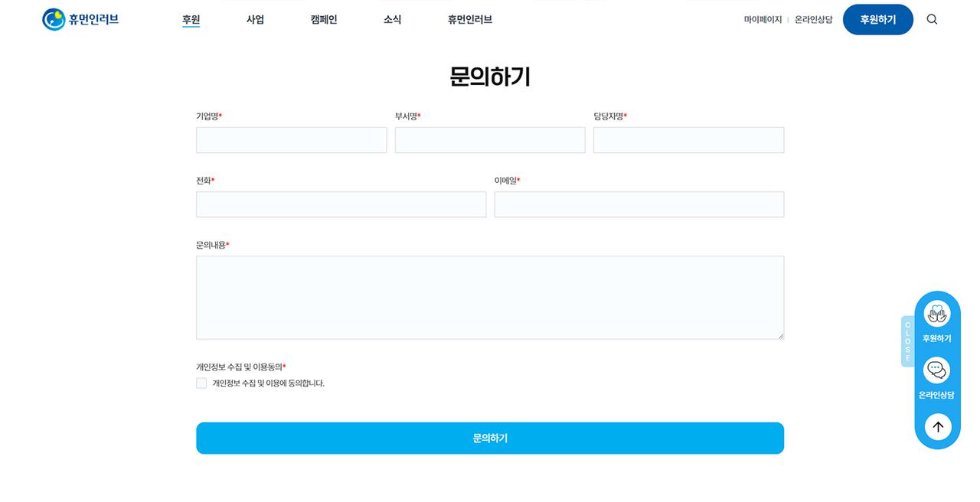Grab the 문의내용 textarea resize handle
The image size is (980, 502).
tap(780, 335)
